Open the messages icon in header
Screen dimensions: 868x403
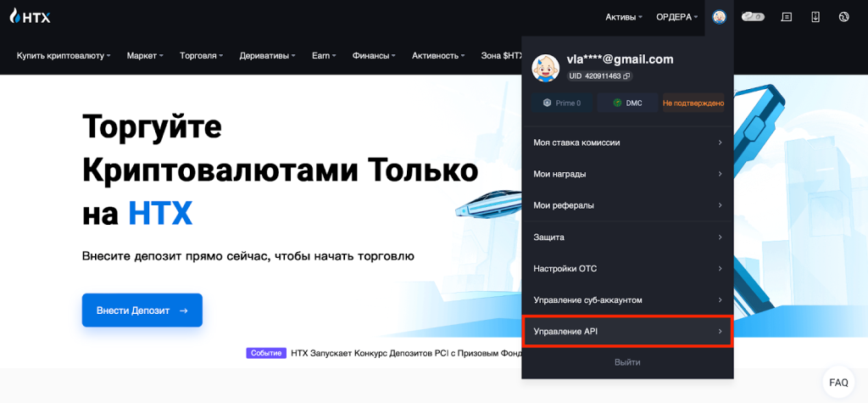pos(787,16)
